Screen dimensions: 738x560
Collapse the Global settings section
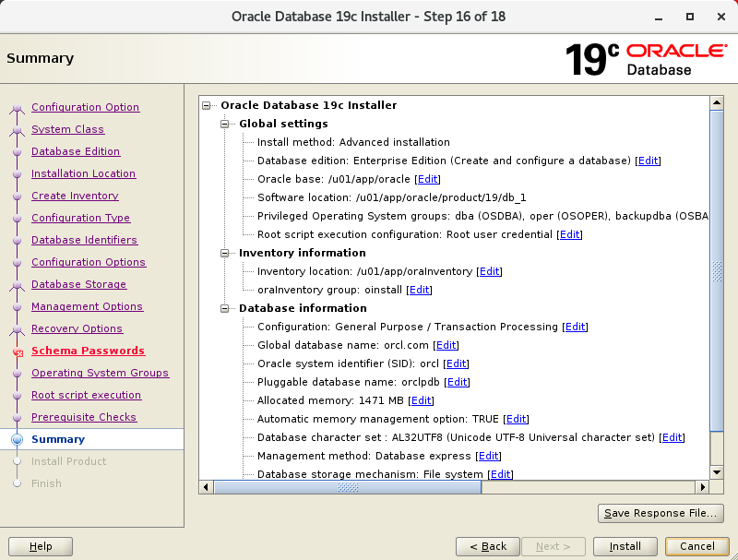pyautogui.click(x=224, y=124)
